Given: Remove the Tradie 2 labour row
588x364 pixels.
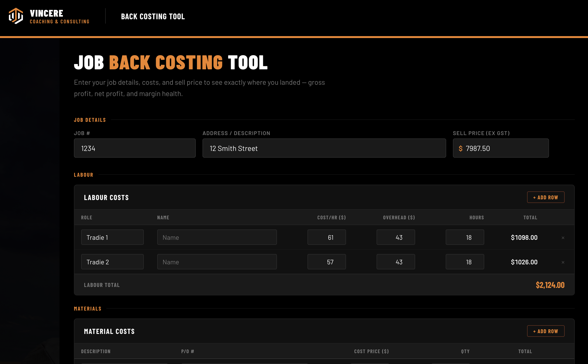Looking at the screenshot, I should (x=563, y=262).
